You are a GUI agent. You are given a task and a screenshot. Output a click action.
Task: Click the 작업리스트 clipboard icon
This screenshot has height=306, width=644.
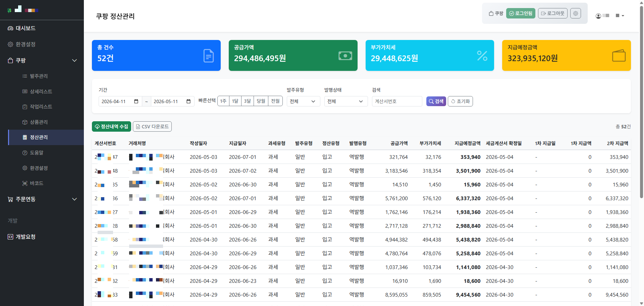25,107
